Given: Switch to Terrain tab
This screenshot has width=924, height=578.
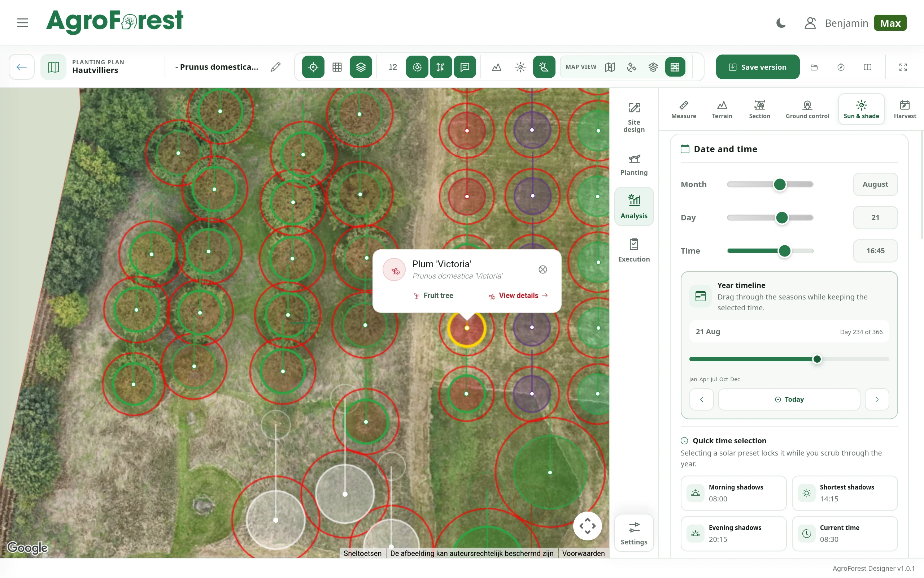Looking at the screenshot, I should click(722, 109).
